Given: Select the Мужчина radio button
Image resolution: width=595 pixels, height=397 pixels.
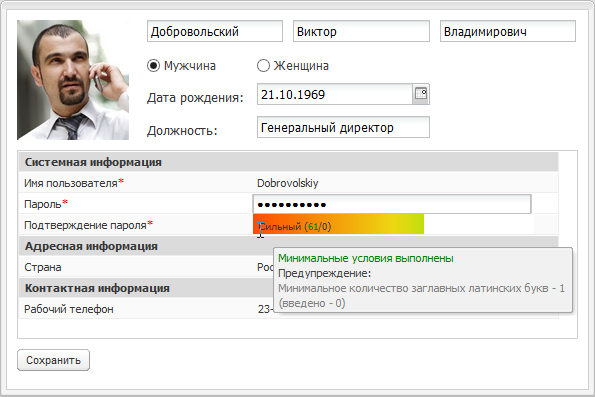Looking at the screenshot, I should coord(153,66).
